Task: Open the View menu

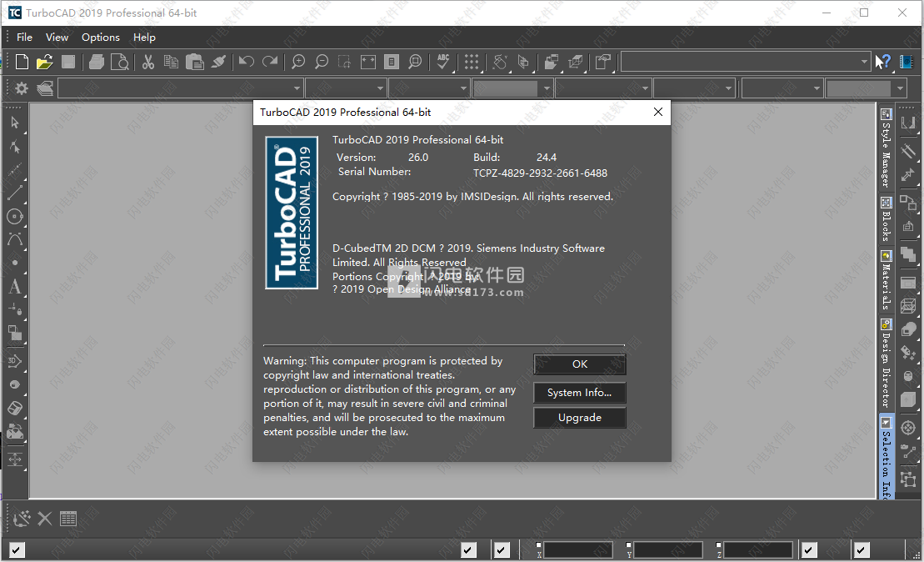Action: 57,38
